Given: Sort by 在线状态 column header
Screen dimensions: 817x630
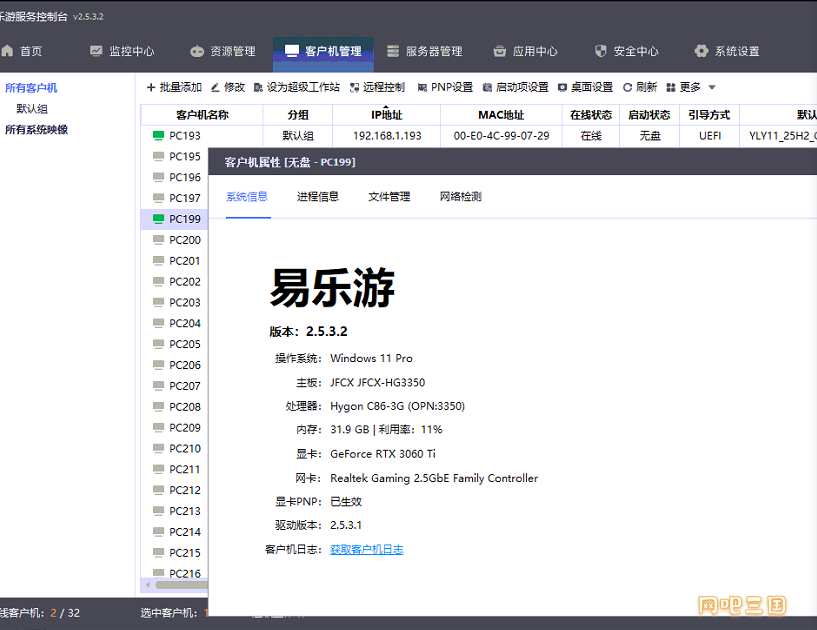Looking at the screenshot, I should (x=591, y=115).
